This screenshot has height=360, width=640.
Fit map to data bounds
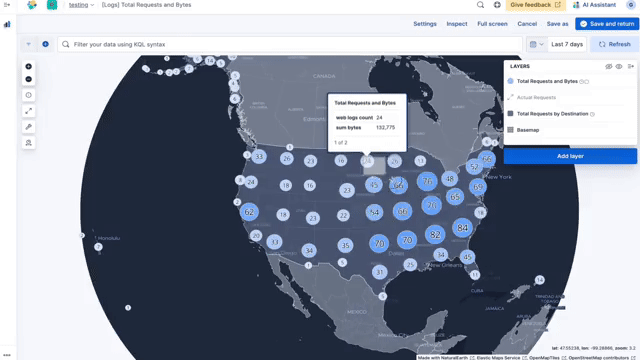coord(29,111)
